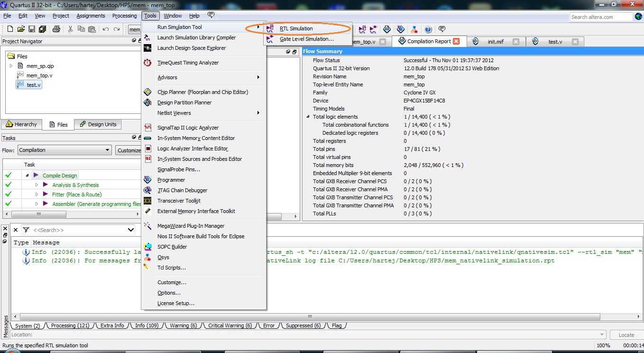Image resolution: width=644 pixels, height=353 pixels.
Task: Close the test.v editor tab
Action: point(575,42)
